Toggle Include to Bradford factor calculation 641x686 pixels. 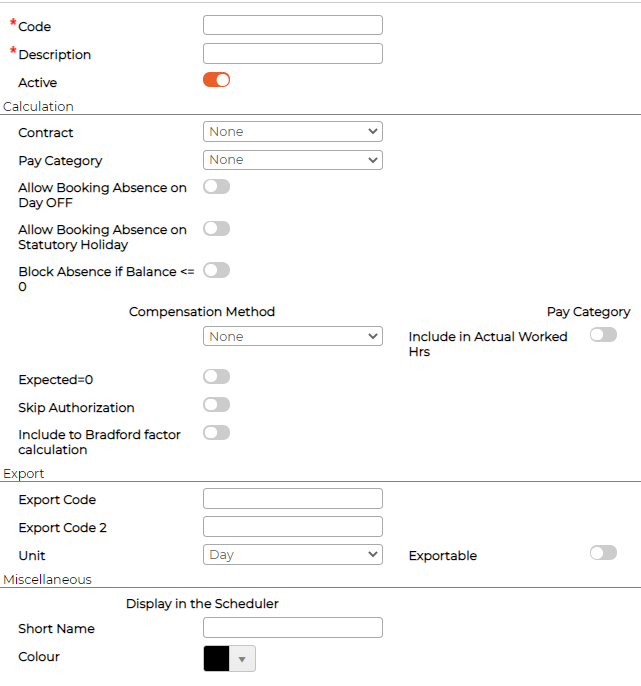[217, 433]
